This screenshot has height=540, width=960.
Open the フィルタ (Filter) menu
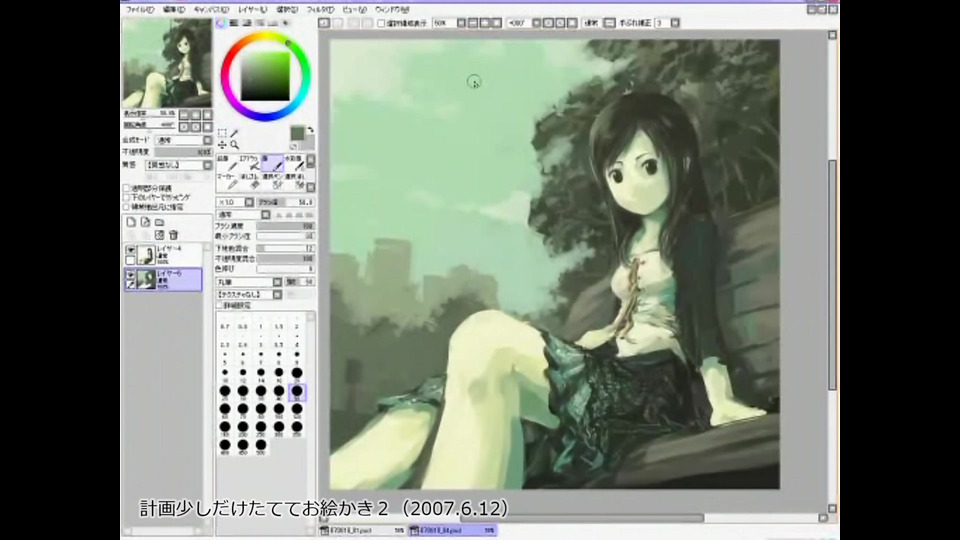point(320,10)
